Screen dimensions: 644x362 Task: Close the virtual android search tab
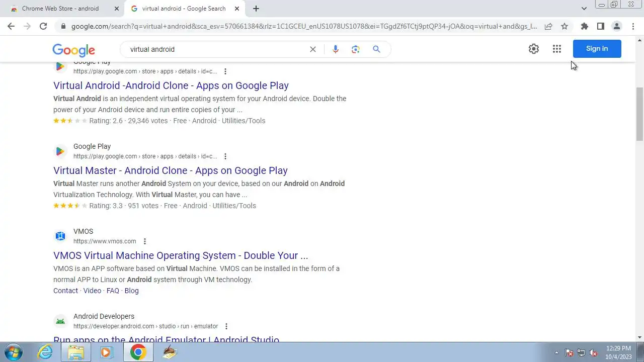click(x=237, y=9)
